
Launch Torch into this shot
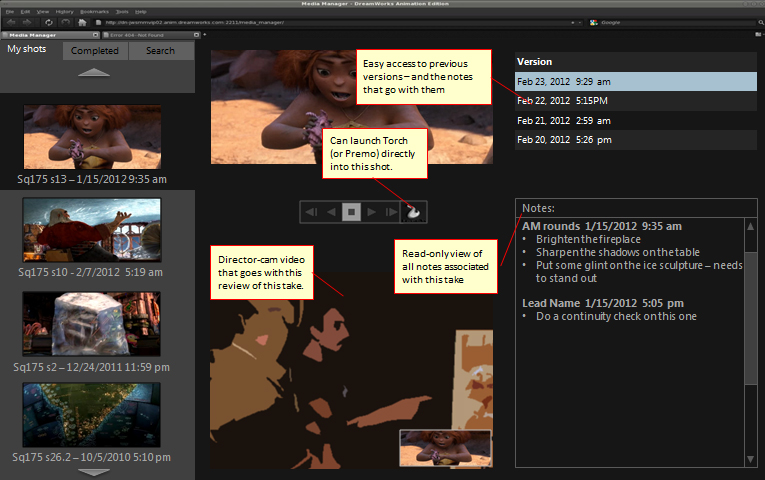413,212
